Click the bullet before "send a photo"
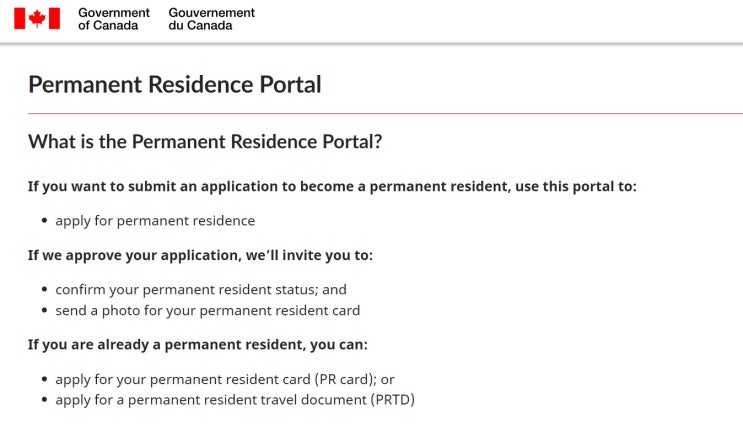 coord(44,311)
